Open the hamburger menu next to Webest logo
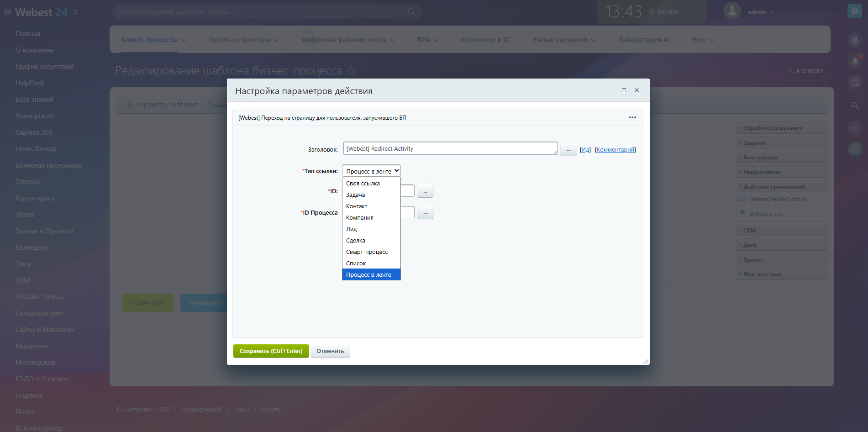 pyautogui.click(x=7, y=11)
